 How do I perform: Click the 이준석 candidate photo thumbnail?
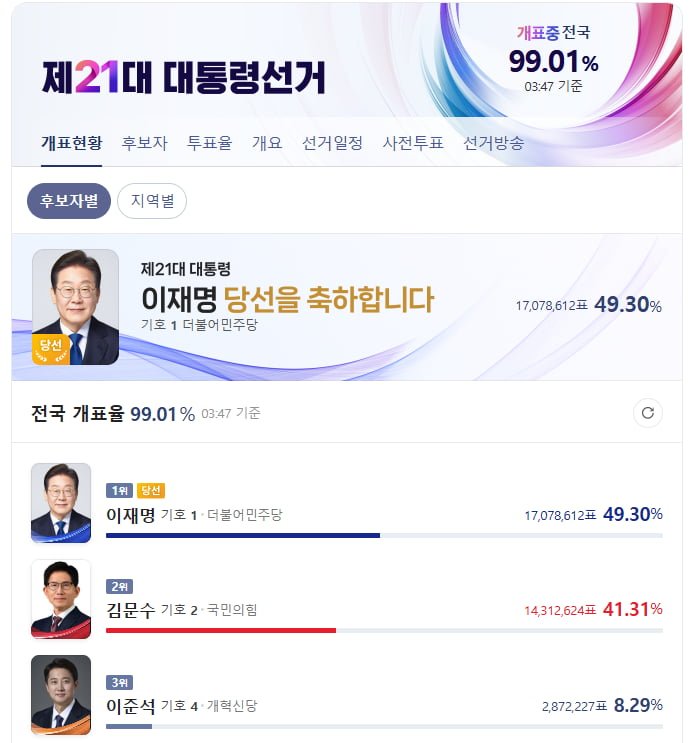tap(61, 695)
